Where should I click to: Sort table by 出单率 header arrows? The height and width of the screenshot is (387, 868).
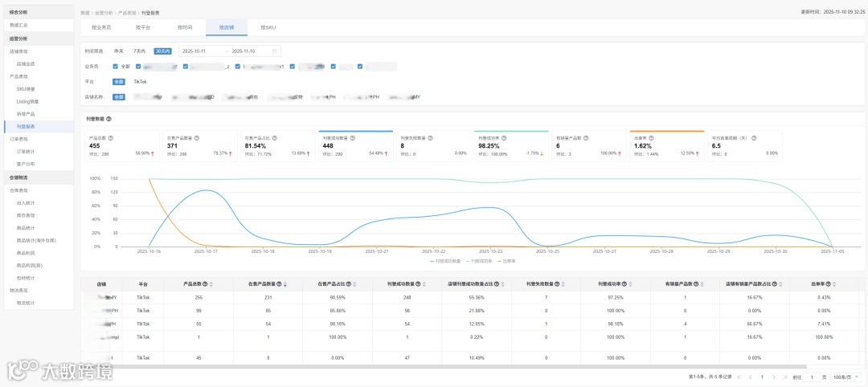click(x=836, y=283)
